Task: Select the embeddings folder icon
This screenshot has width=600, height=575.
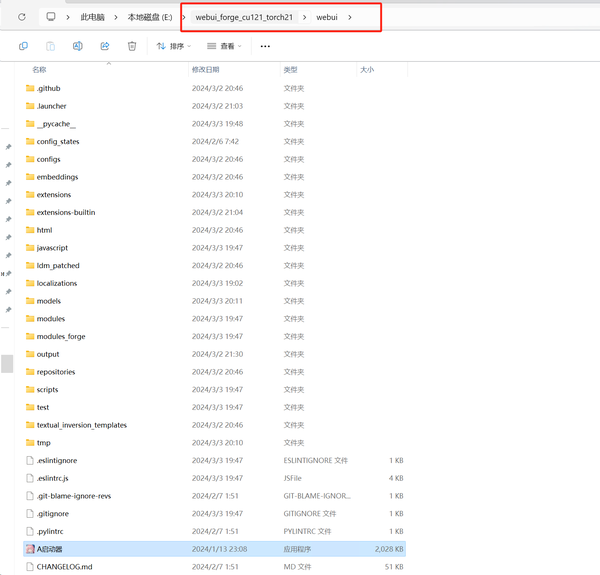Action: [x=30, y=177]
